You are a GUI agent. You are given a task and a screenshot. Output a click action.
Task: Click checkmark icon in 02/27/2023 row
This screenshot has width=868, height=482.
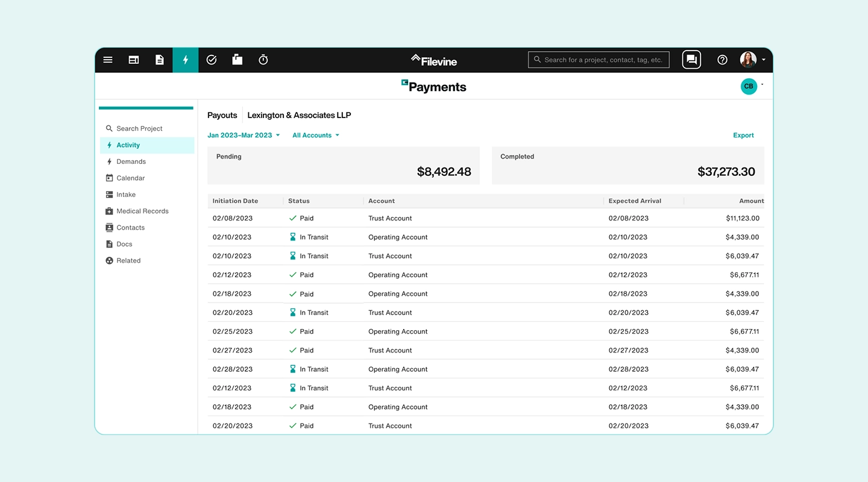[293, 350]
